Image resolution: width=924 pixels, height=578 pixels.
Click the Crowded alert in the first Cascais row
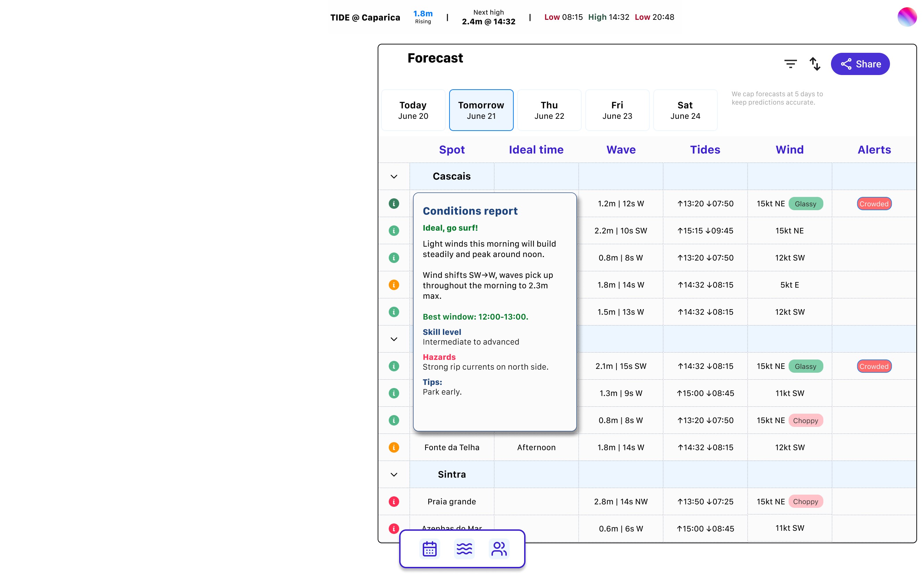(874, 204)
